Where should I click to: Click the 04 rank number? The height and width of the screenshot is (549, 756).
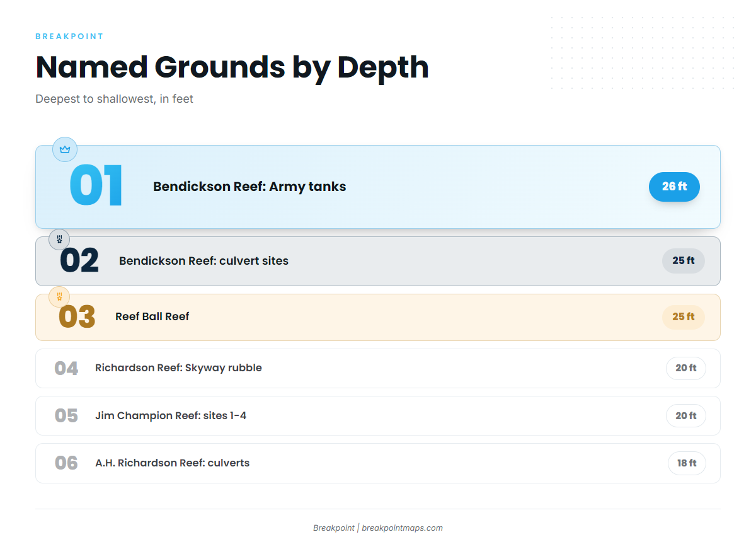pos(66,368)
